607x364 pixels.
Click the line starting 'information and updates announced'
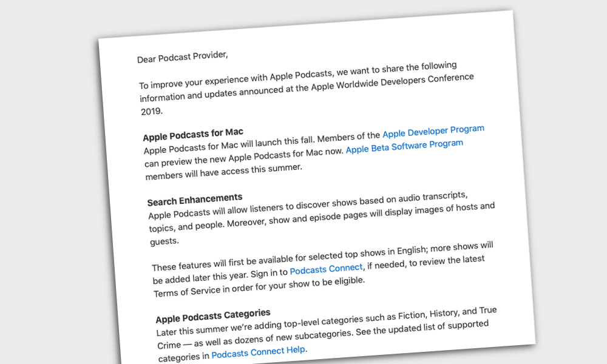pyautogui.click(x=307, y=88)
